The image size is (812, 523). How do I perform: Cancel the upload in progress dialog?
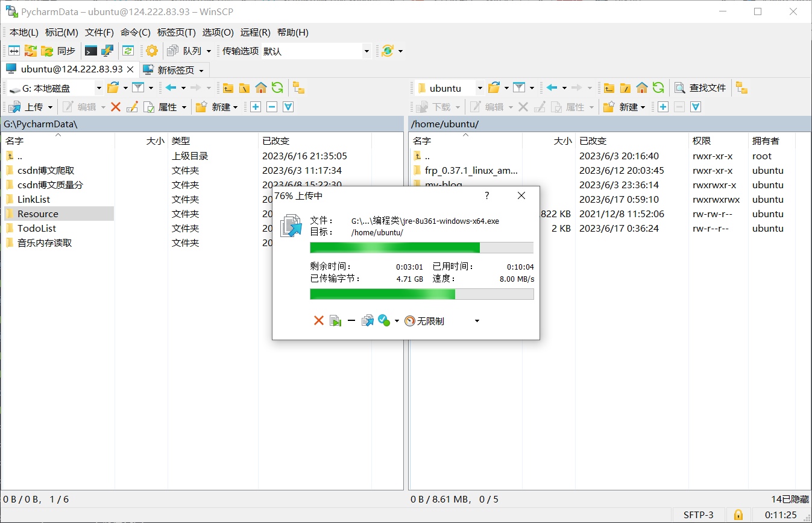319,321
